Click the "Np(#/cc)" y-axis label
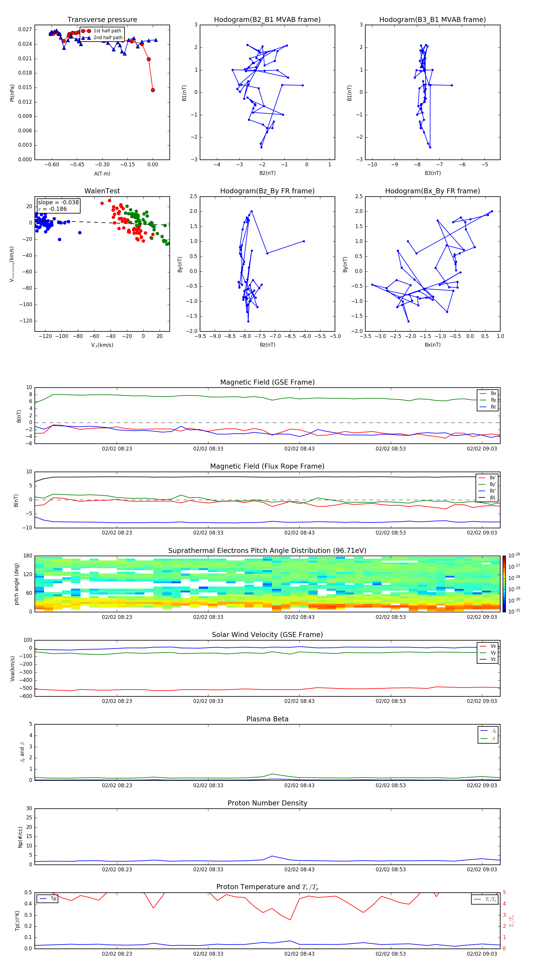The image size is (535, 980). pyautogui.click(x=20, y=837)
